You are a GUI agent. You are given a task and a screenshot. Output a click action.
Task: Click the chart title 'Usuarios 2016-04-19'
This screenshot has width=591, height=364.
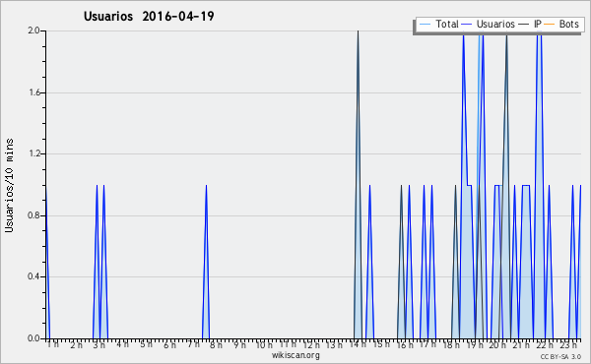[x=149, y=16]
